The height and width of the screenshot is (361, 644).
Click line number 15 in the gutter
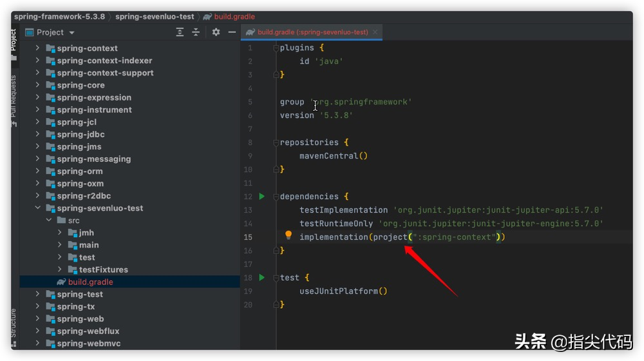pos(248,237)
